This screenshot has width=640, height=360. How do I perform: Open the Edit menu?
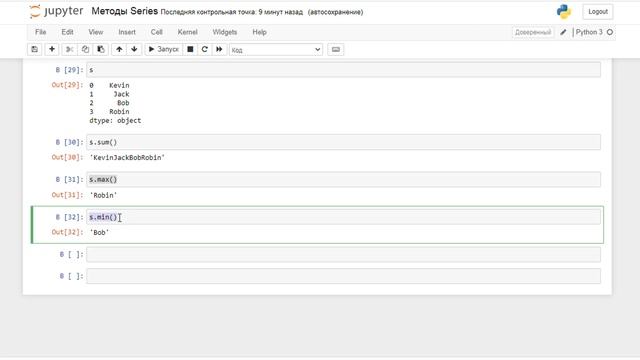67,32
